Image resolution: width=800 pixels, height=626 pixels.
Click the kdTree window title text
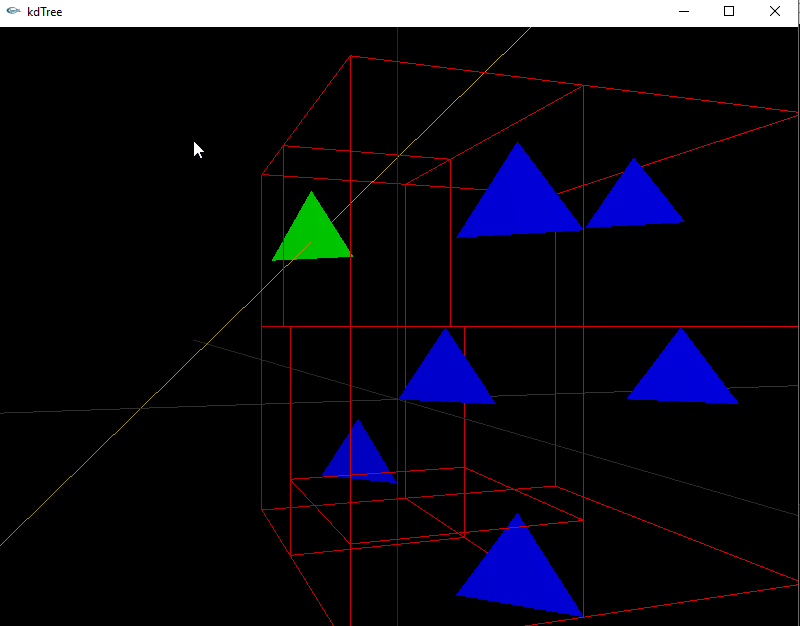coord(44,12)
